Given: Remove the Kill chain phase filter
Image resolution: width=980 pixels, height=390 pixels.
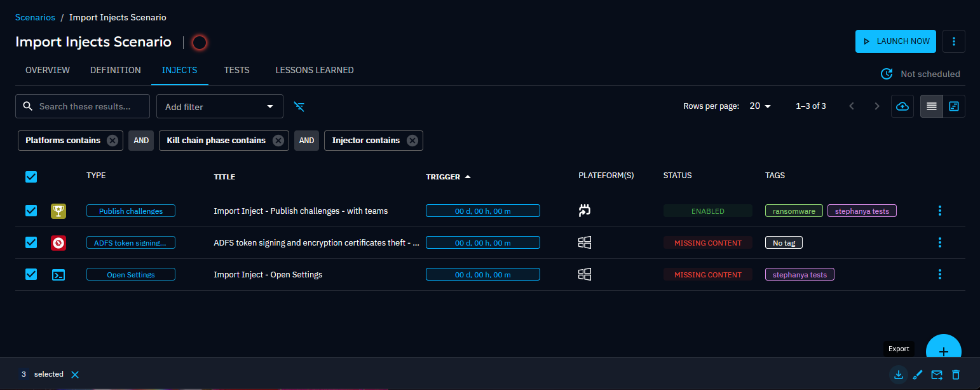Looking at the screenshot, I should click(x=278, y=141).
